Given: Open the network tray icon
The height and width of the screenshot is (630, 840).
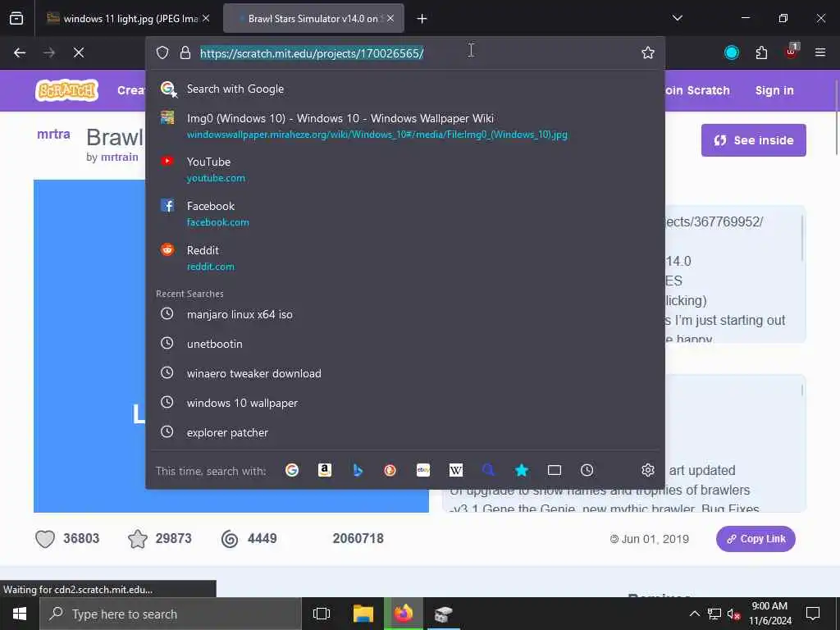Looking at the screenshot, I should [714, 614].
